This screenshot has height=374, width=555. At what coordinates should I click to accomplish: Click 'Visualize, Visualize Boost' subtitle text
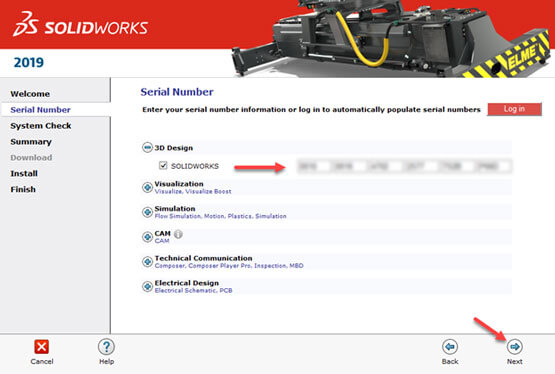[x=193, y=191]
